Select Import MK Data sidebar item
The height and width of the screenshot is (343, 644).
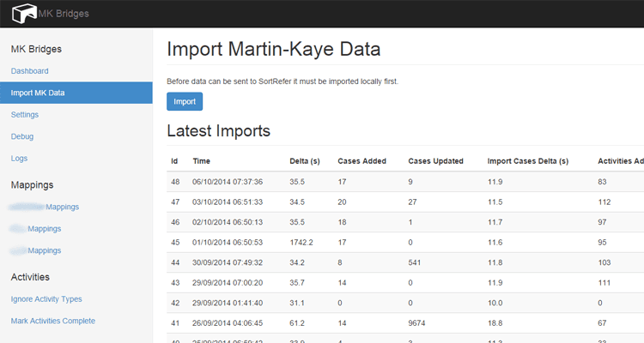pyautogui.click(x=38, y=93)
